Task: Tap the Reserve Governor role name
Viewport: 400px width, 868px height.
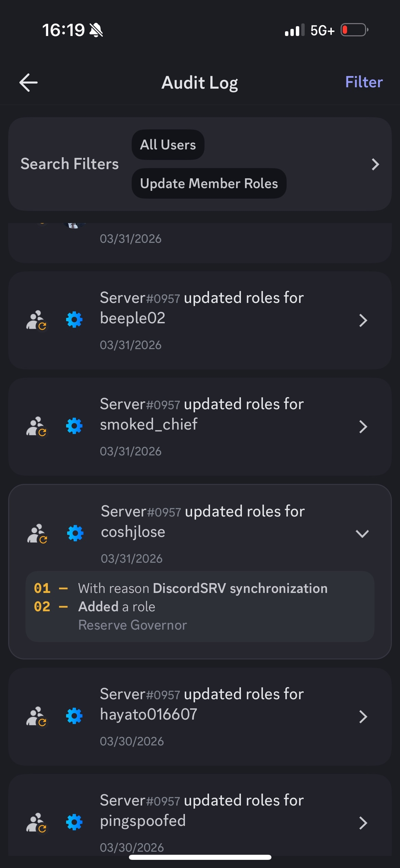Action: coord(133,625)
